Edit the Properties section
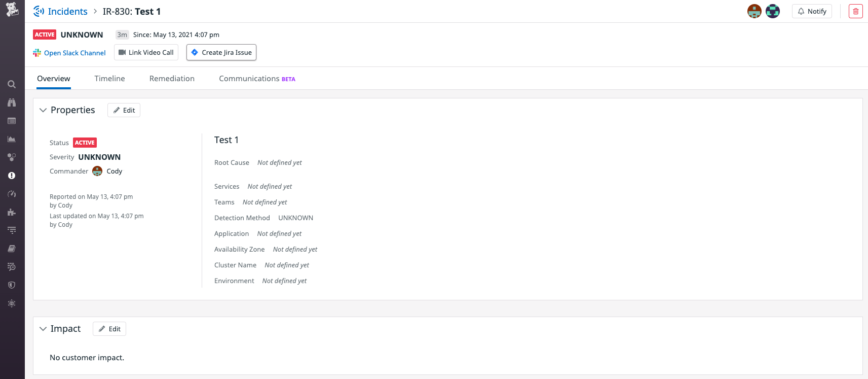Image resolution: width=868 pixels, height=379 pixels. point(124,110)
